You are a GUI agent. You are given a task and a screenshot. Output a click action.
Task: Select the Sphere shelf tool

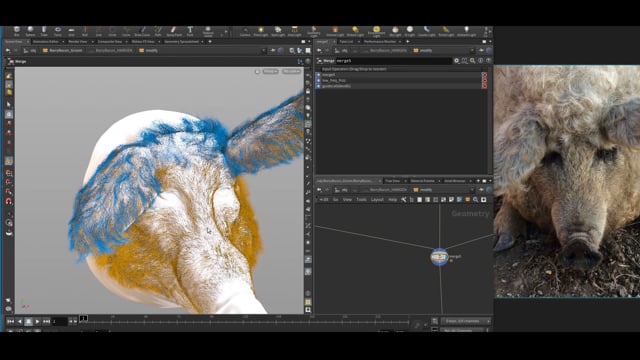(x=31, y=31)
